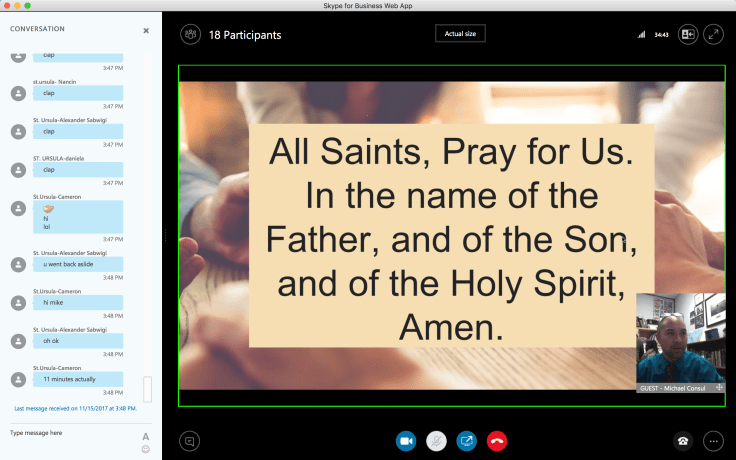Open the participants list icon
The image size is (736, 460).
[x=190, y=35]
